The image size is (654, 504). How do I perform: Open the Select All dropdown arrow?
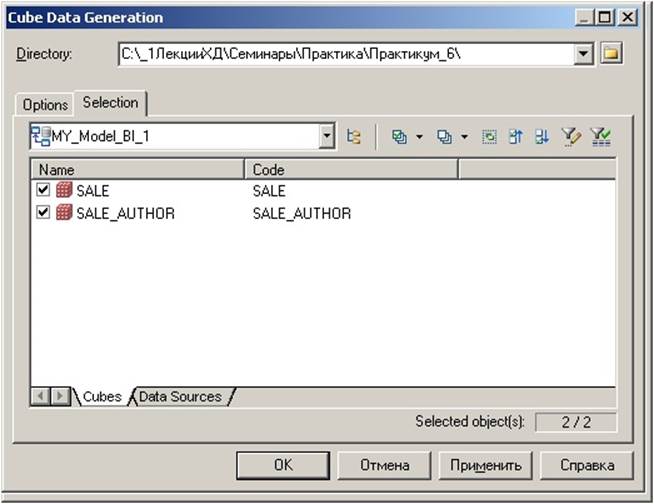[x=420, y=136]
